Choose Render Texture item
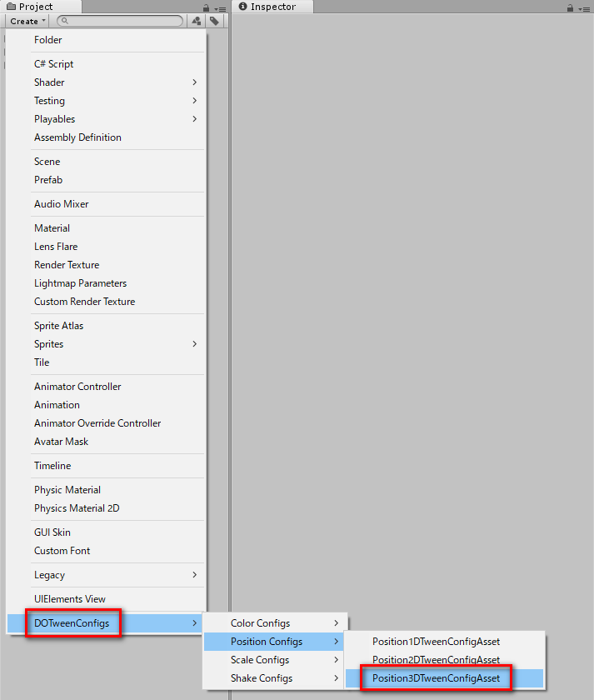 coord(106,264)
